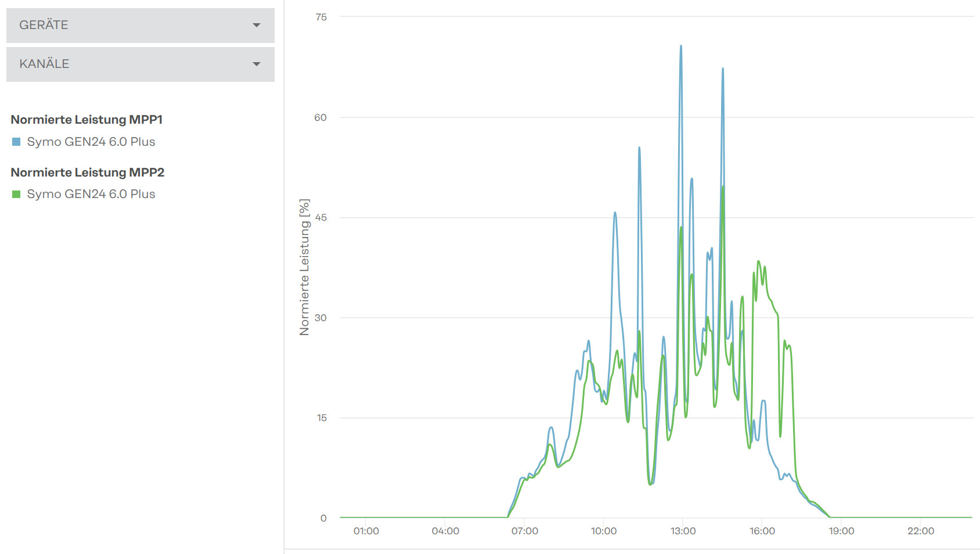This screenshot has height=554, width=980.
Task: Click the 07:00 x-axis time label
Action: pos(524,531)
